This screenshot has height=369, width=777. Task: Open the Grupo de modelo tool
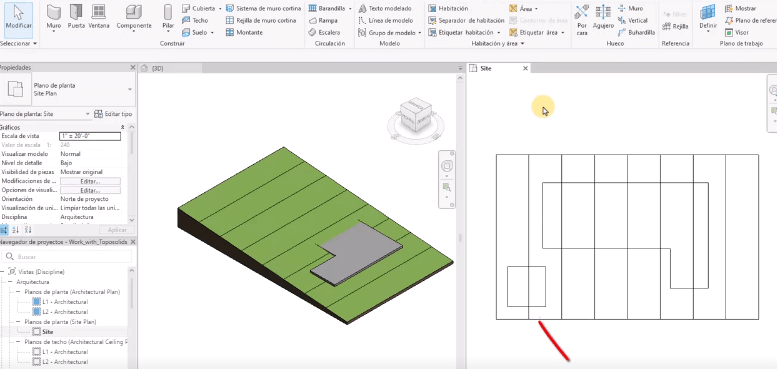click(387, 32)
